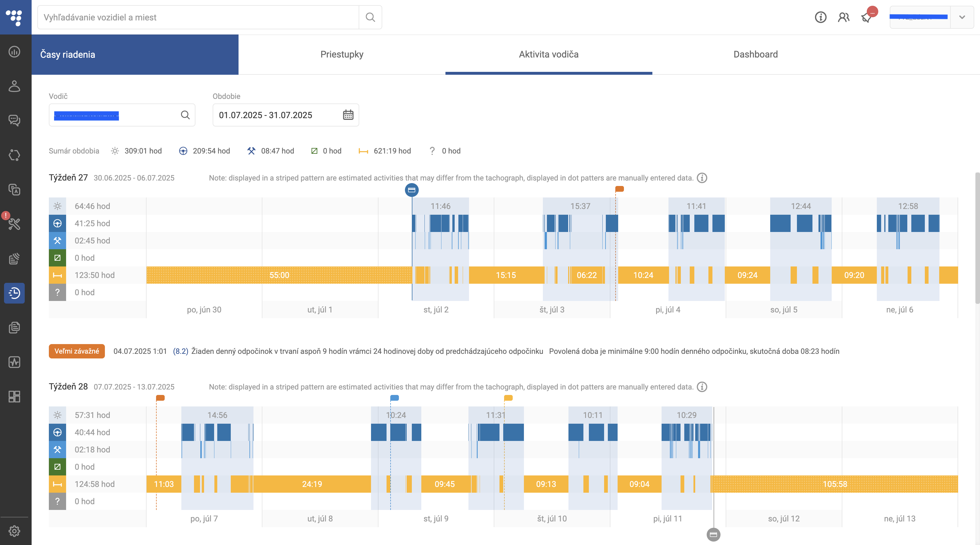Image resolution: width=980 pixels, height=545 pixels.
Task: Open the calendar picker for Obdobie
Action: click(x=348, y=115)
